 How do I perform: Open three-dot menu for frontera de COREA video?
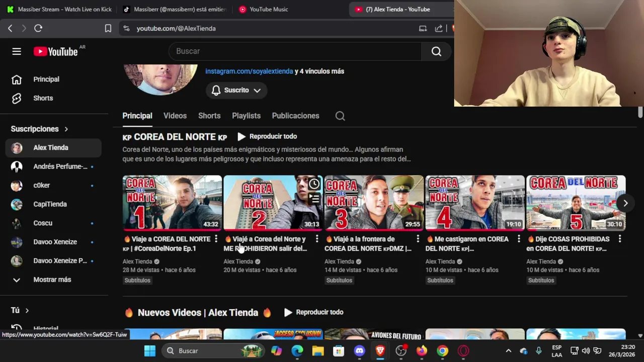tap(418, 239)
